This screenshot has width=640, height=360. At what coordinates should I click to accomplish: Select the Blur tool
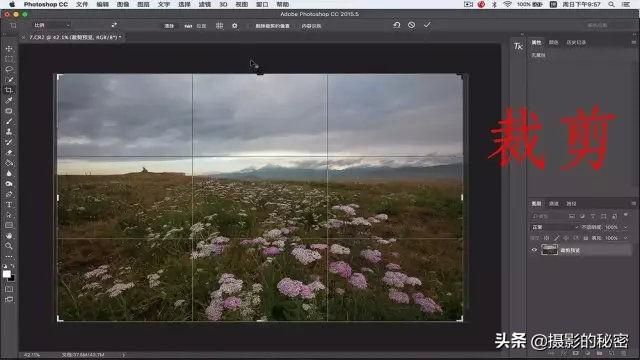coord(9,173)
